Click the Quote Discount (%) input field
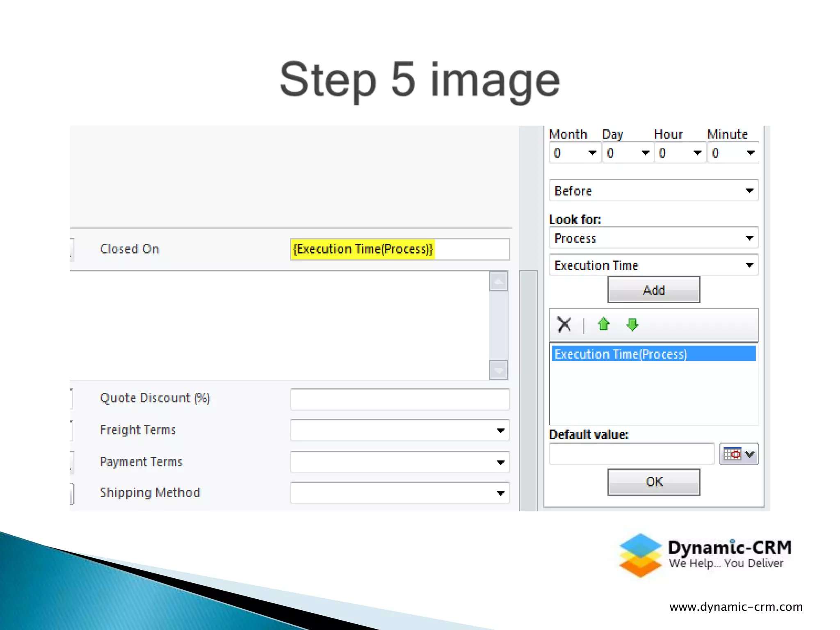This screenshot has height=630, width=840. [400, 399]
